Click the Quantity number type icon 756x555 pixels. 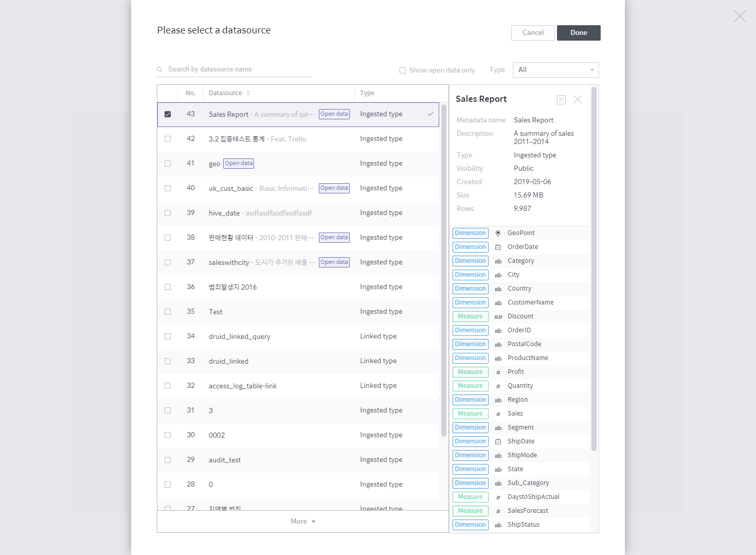pyautogui.click(x=498, y=386)
